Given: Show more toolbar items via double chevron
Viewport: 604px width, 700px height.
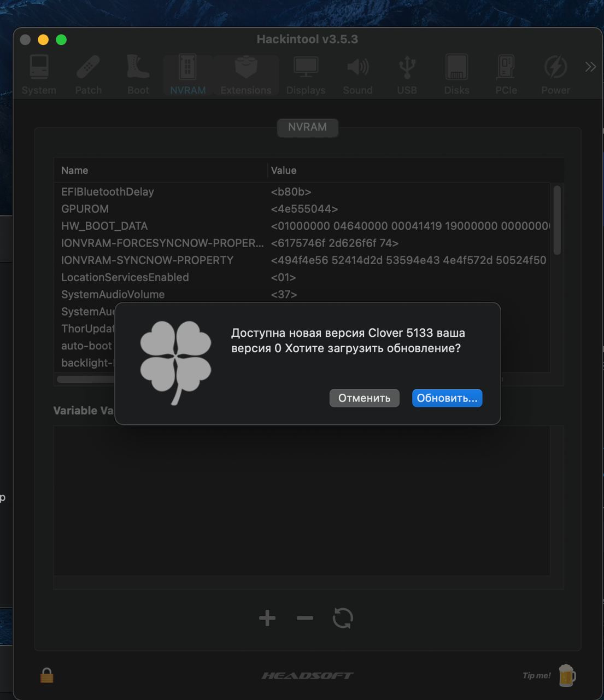Looking at the screenshot, I should tap(590, 67).
